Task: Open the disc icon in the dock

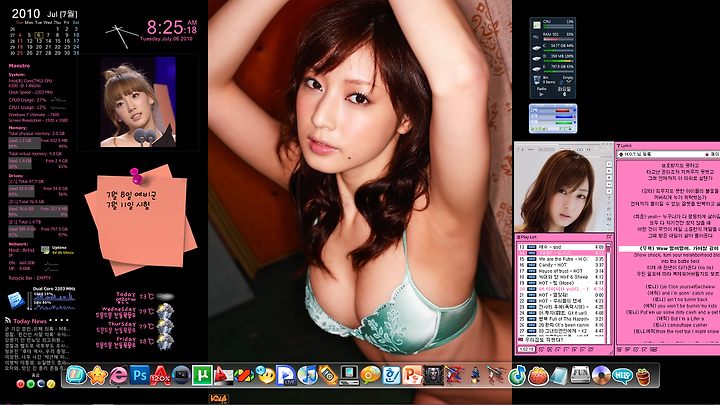Action: point(601,376)
